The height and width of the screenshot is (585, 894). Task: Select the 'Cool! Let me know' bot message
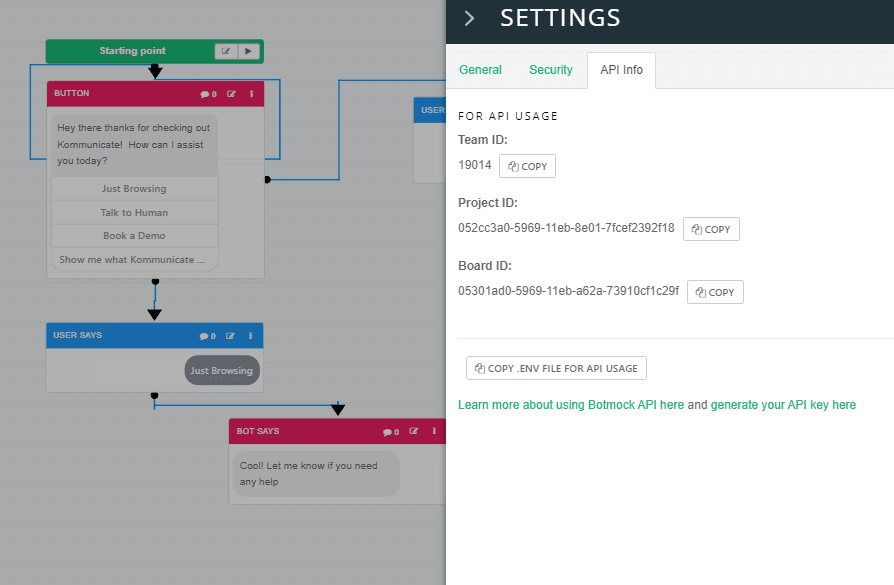tap(316, 474)
